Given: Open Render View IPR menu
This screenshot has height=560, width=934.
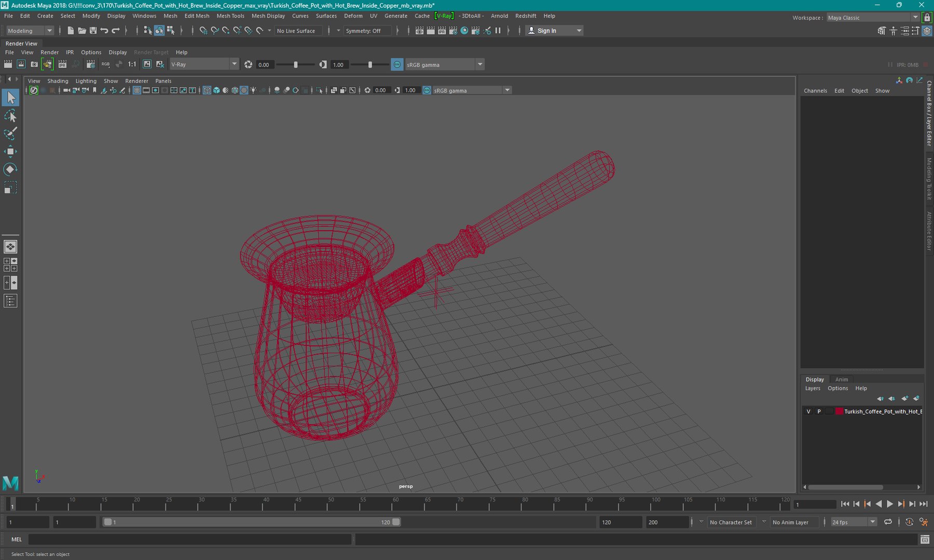Looking at the screenshot, I should pyautogui.click(x=70, y=52).
